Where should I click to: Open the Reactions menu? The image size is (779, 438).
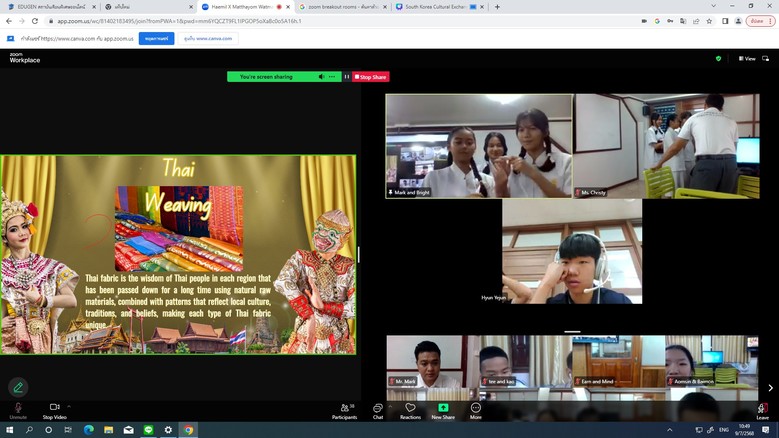[x=410, y=408]
